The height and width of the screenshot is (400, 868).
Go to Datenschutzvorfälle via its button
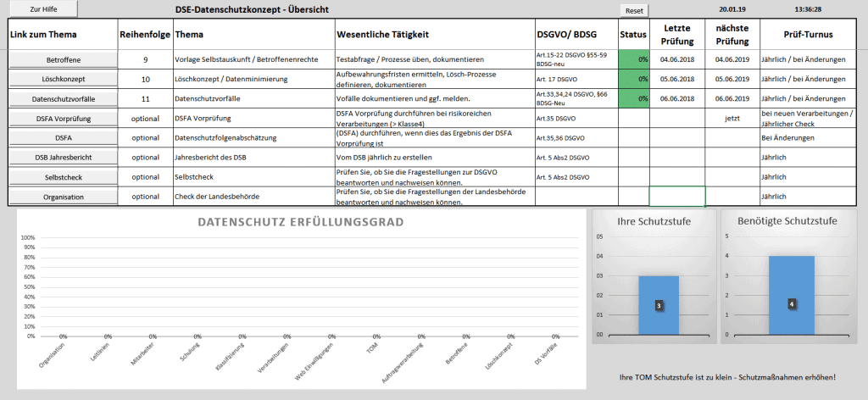62,99
